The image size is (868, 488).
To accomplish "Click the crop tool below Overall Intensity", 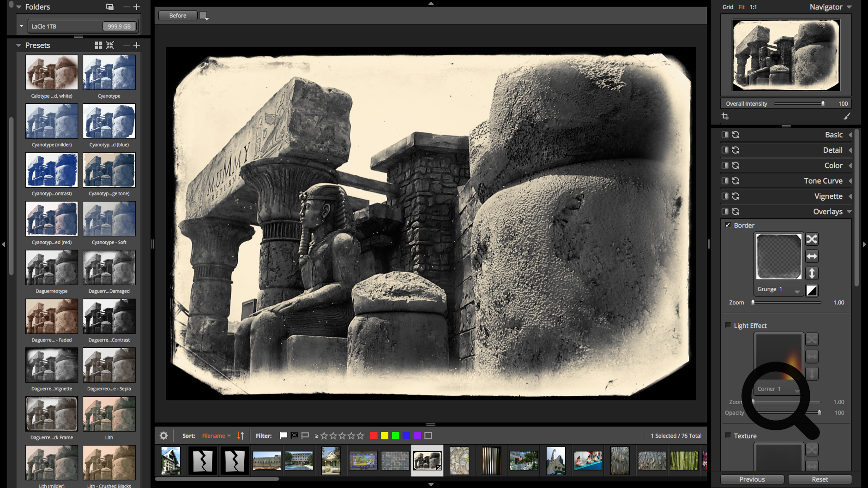I will coord(725,116).
